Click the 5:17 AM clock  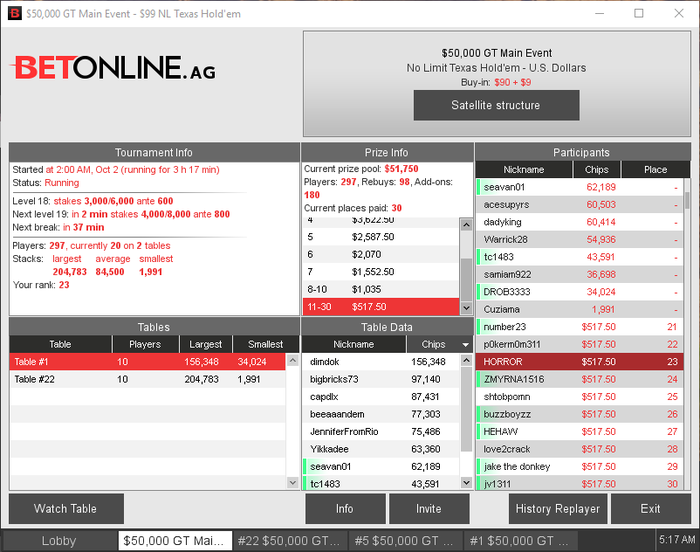[677, 539]
